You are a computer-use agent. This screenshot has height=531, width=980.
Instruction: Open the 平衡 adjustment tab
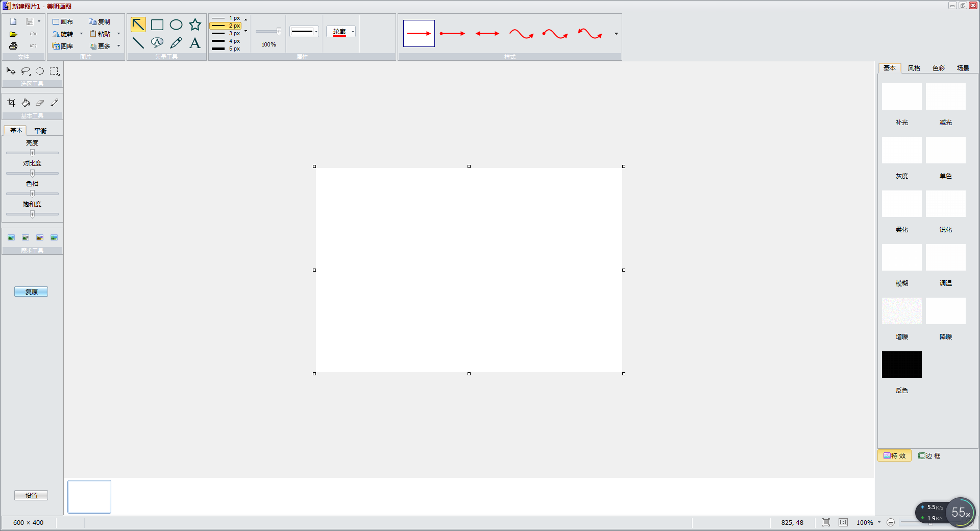tap(40, 131)
